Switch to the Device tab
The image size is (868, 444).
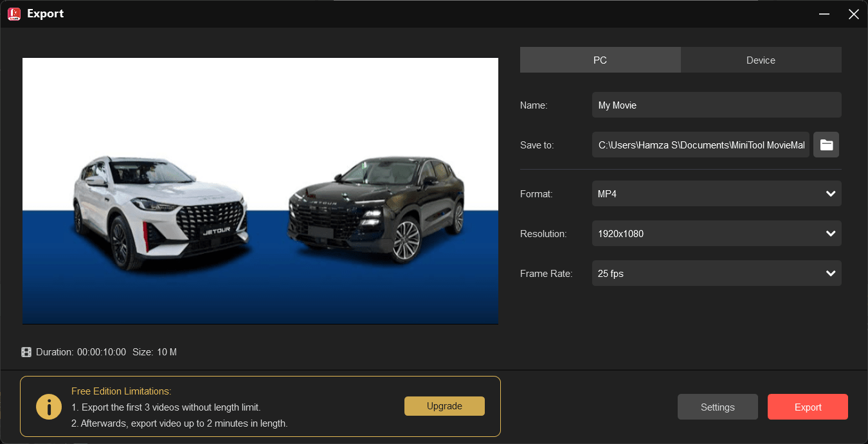pos(761,60)
